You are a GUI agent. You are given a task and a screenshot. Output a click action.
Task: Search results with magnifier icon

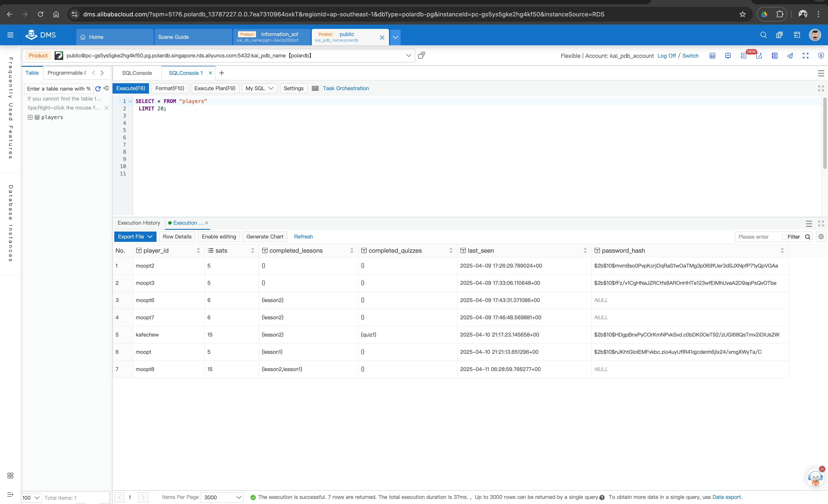(808, 237)
